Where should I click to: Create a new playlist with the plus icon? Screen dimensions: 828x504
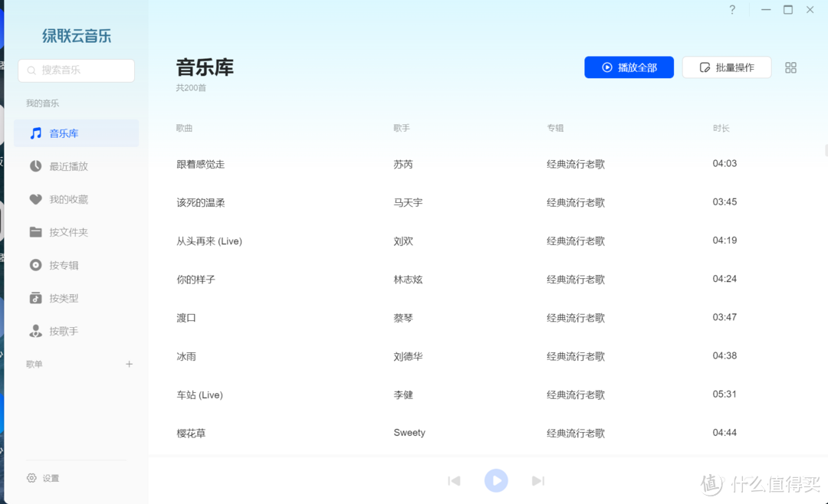[129, 364]
